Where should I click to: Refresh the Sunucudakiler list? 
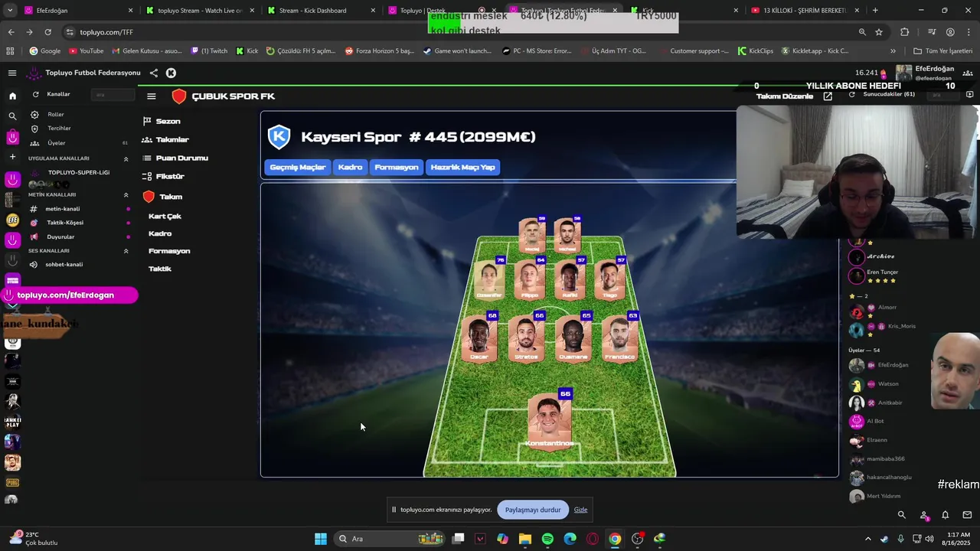851,95
